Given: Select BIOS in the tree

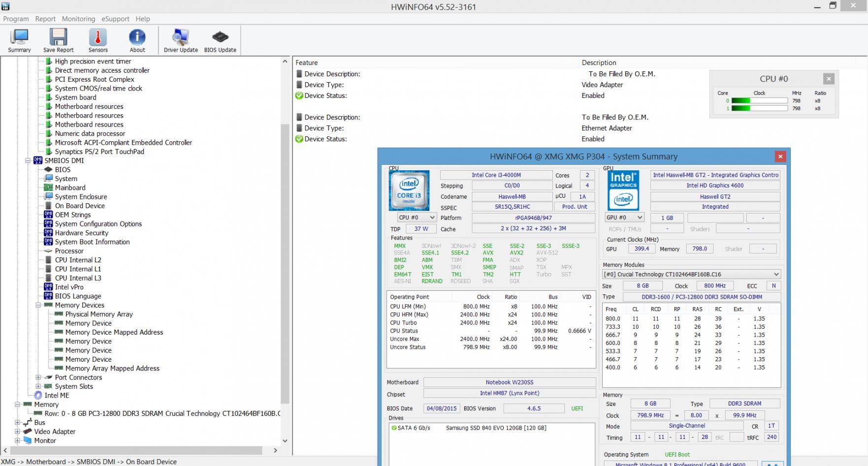Looking at the screenshot, I should pyautogui.click(x=63, y=169).
